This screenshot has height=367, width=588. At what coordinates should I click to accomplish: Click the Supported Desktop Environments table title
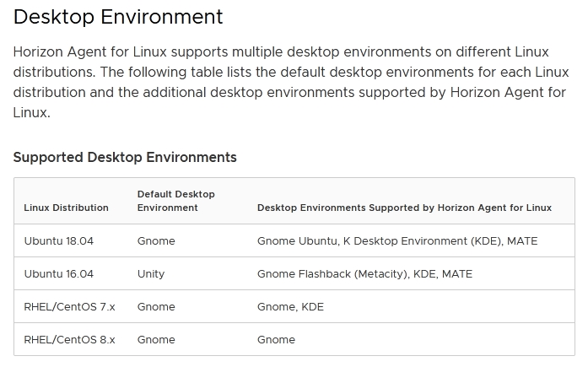tap(125, 157)
